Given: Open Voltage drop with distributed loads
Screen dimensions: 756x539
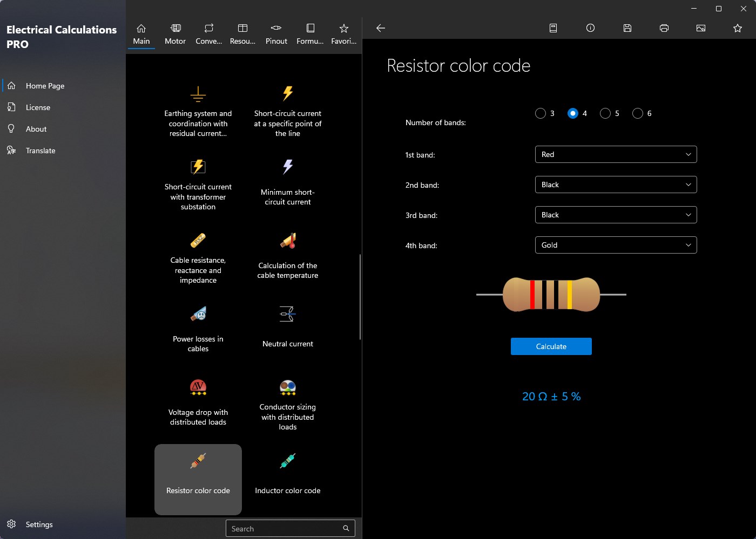Looking at the screenshot, I should 198,405.
